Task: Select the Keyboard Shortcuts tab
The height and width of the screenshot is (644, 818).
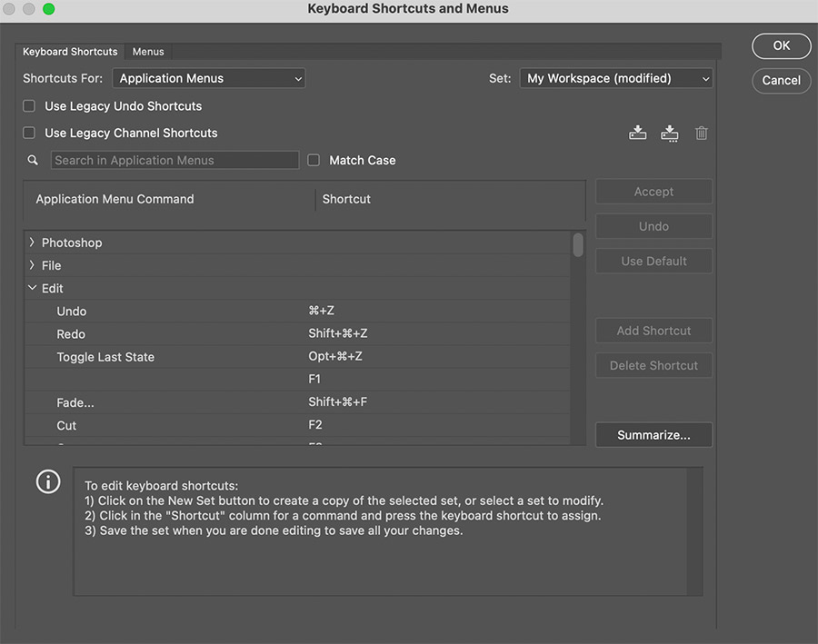Action: click(x=70, y=52)
